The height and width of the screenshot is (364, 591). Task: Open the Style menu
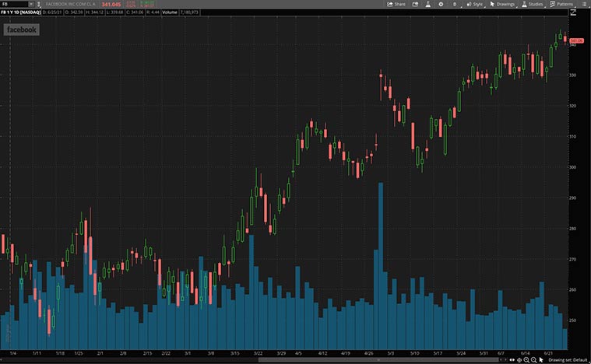474,4
